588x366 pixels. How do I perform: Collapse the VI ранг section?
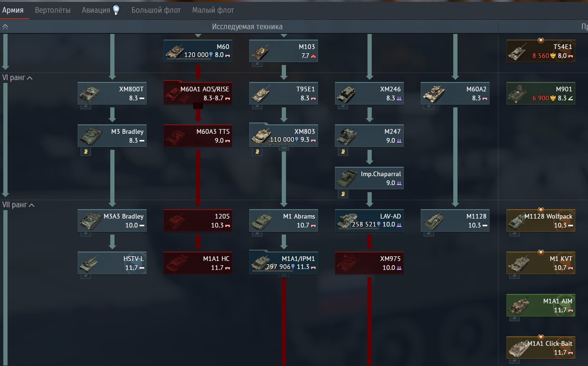30,78
